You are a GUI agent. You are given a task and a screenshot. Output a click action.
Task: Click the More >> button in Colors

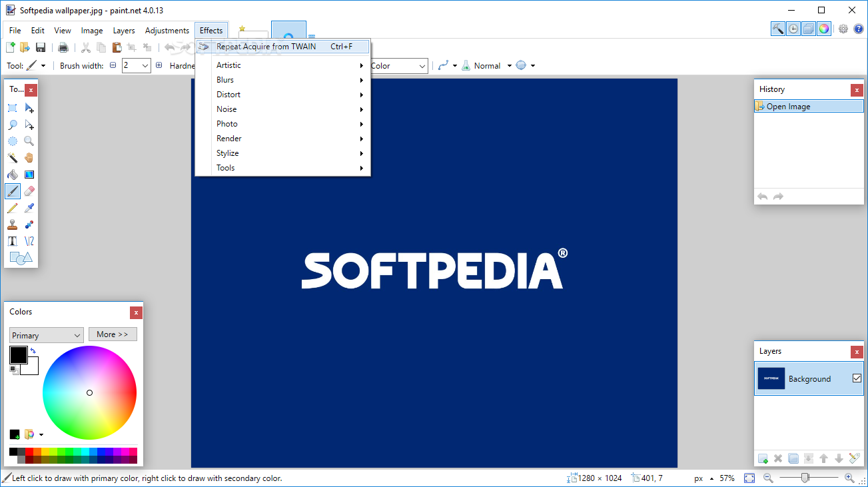coord(113,334)
